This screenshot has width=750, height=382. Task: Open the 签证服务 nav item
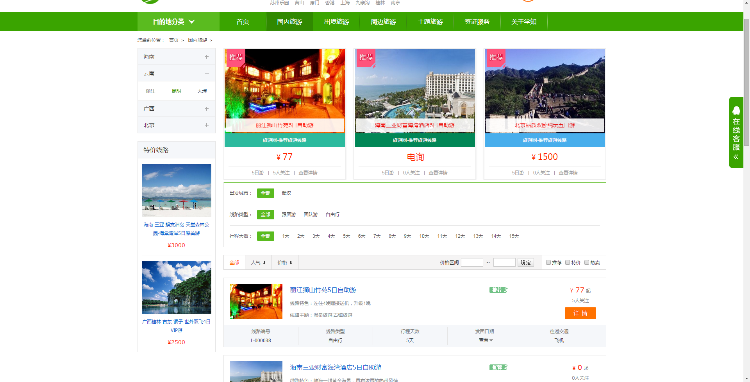point(477,22)
